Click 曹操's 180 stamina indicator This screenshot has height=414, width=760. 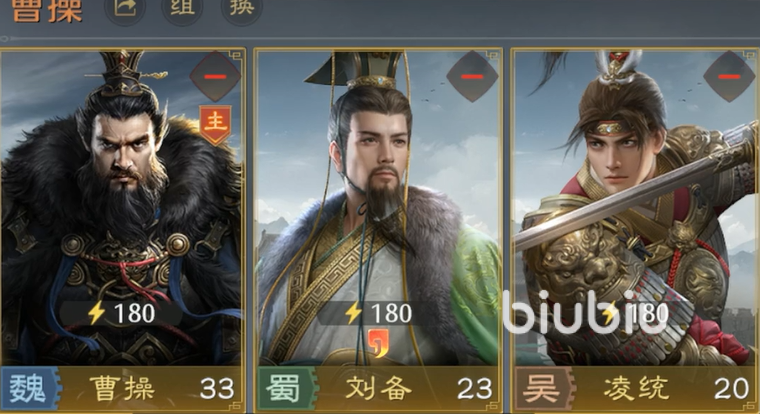tap(121, 313)
